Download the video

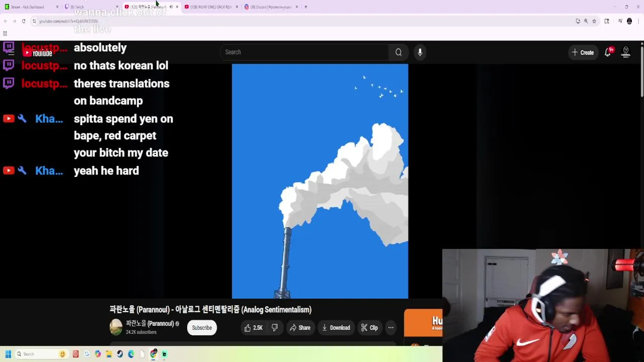(x=336, y=328)
